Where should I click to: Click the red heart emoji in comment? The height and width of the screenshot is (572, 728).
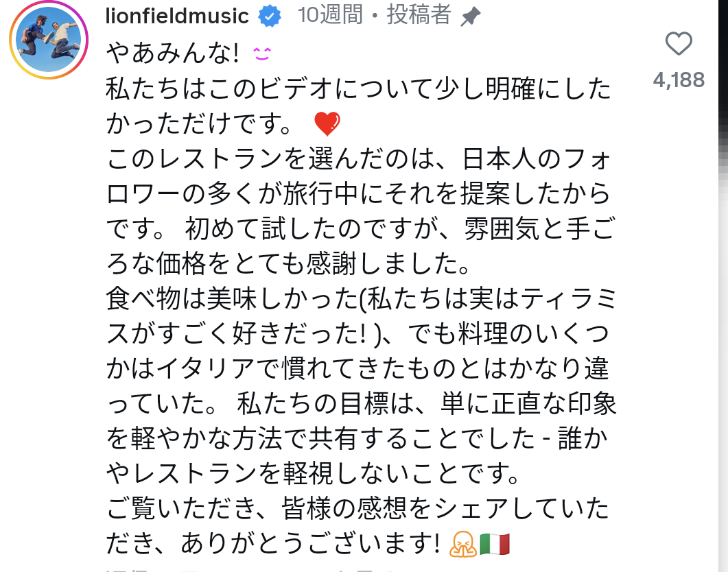tap(327, 124)
